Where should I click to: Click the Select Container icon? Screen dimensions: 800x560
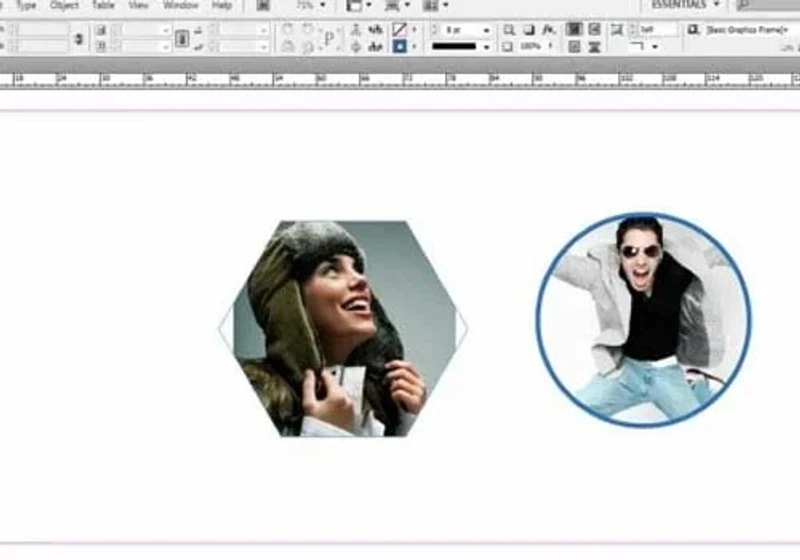(x=356, y=30)
